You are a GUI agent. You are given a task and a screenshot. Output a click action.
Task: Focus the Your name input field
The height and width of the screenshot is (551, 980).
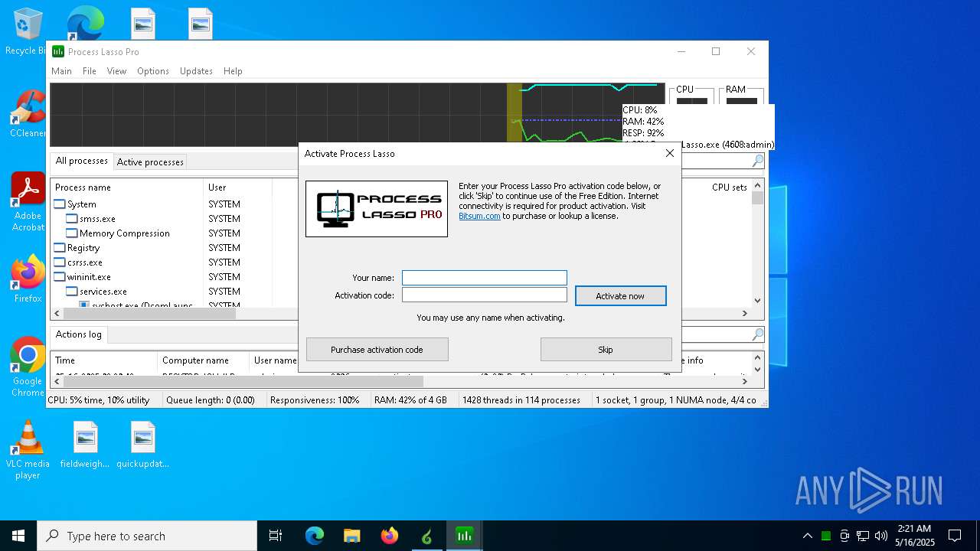tap(485, 278)
